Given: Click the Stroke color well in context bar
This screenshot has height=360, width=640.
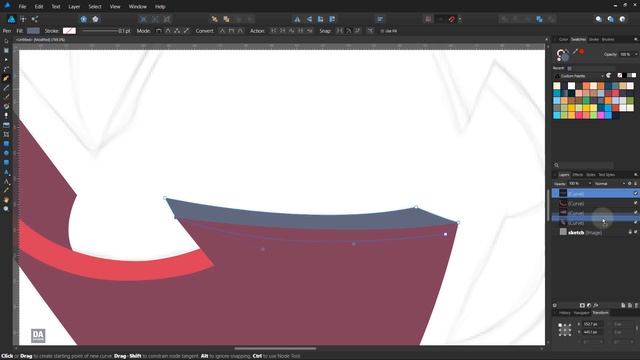Looking at the screenshot, I should 69,31.
